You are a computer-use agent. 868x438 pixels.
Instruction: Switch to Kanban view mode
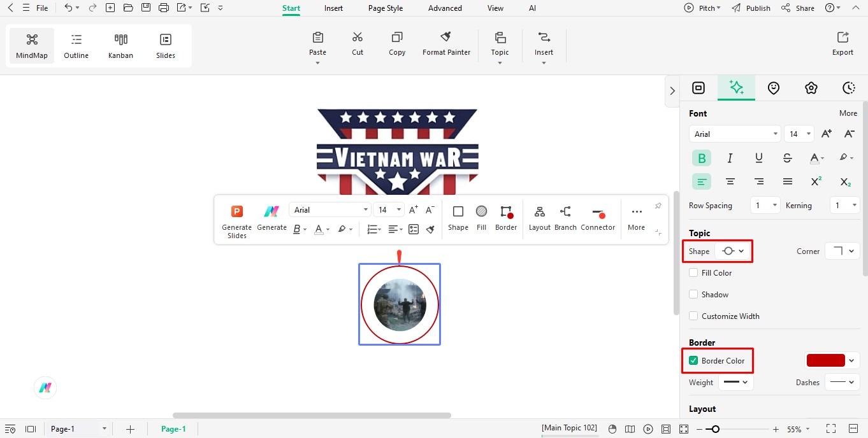[x=121, y=46]
